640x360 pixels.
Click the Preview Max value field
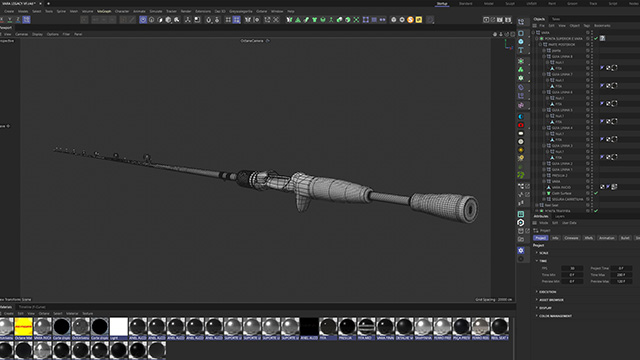pos(621,281)
